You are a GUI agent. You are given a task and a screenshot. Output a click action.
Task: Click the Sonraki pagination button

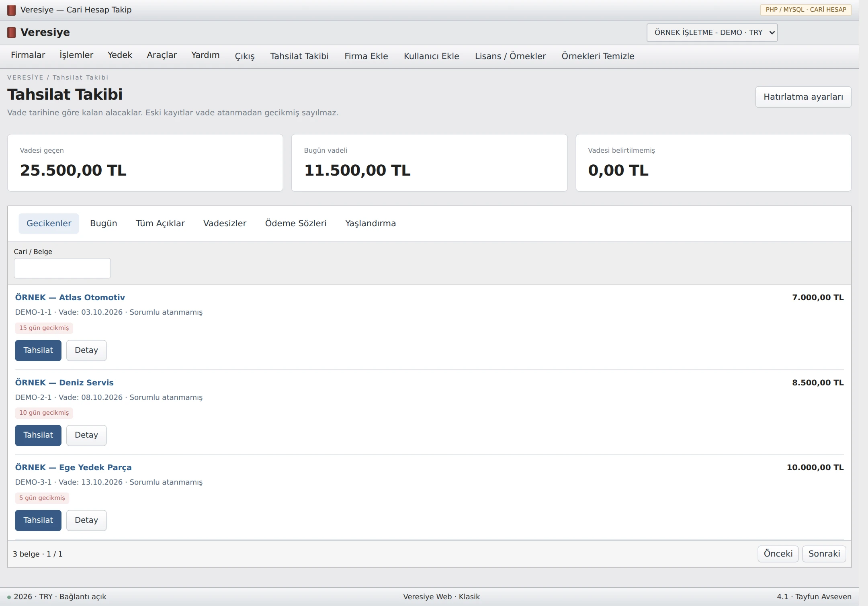(824, 554)
